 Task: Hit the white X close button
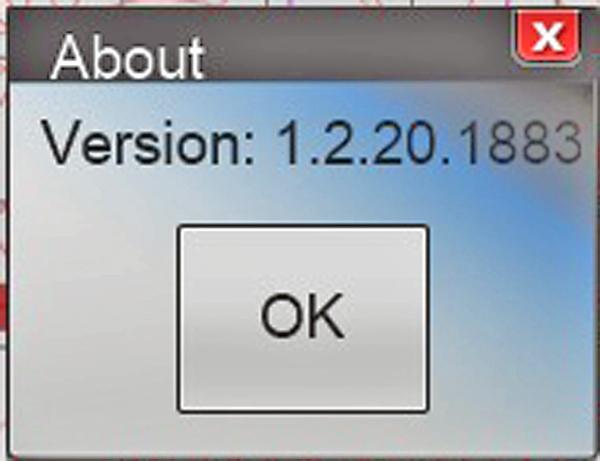pyautogui.click(x=547, y=37)
